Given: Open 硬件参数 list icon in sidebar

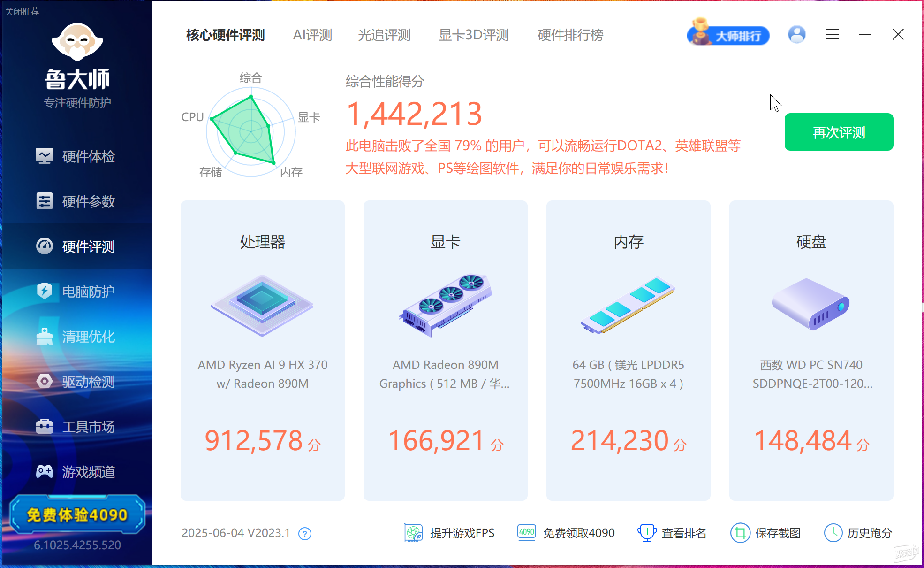Looking at the screenshot, I should (x=45, y=201).
